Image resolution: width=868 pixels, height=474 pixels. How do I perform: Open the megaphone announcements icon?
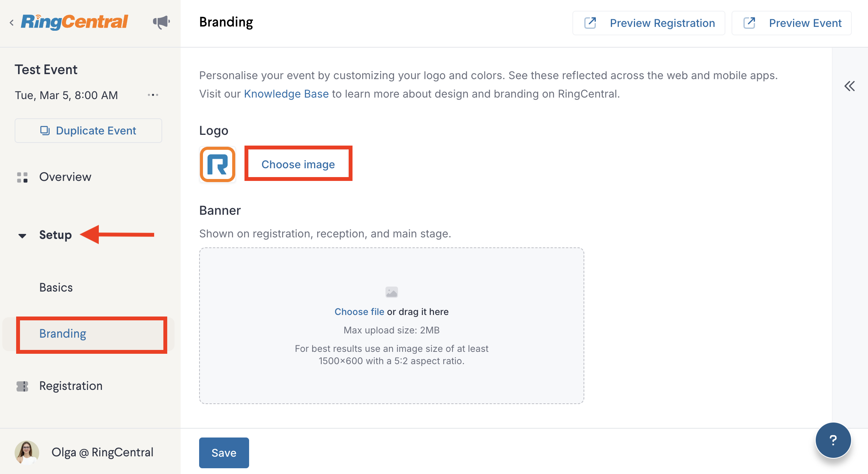161,22
